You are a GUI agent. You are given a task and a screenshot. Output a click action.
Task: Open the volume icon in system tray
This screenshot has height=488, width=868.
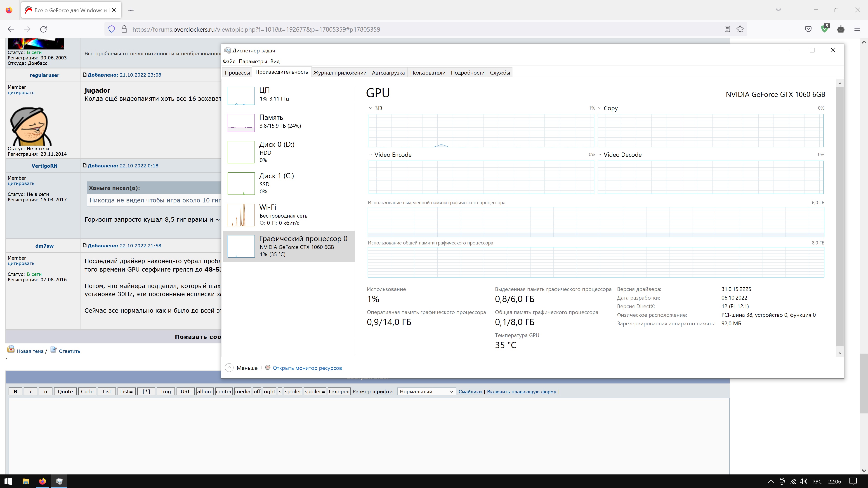pyautogui.click(x=803, y=481)
